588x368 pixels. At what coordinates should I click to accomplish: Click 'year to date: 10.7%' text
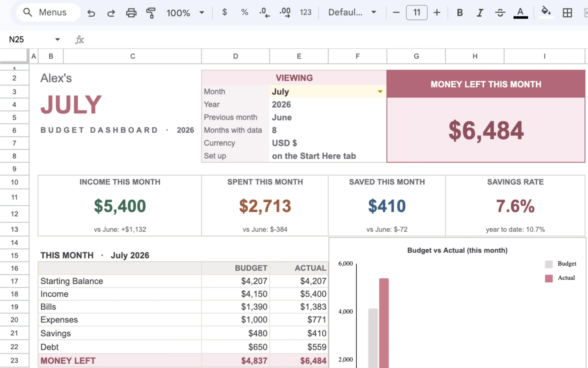click(x=515, y=229)
